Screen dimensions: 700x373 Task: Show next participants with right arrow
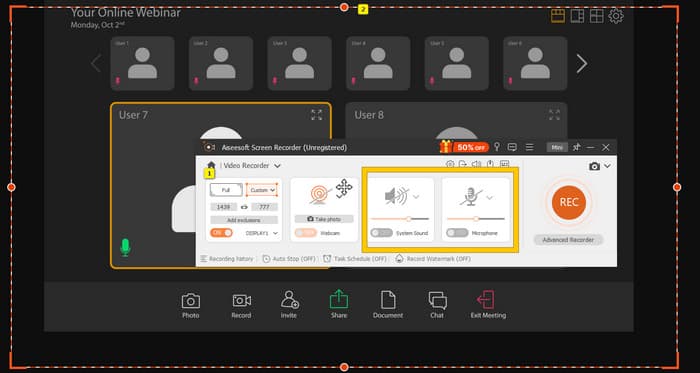pos(582,64)
